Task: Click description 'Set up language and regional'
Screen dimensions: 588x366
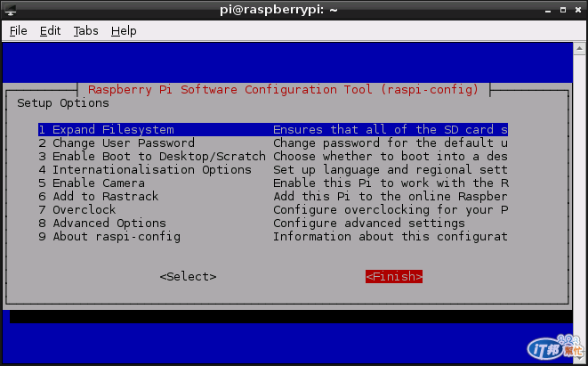Action: [x=373, y=170]
